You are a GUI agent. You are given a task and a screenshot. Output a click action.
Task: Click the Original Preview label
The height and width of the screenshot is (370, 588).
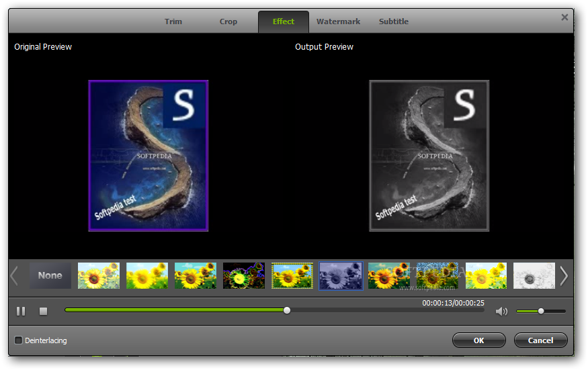tap(43, 47)
